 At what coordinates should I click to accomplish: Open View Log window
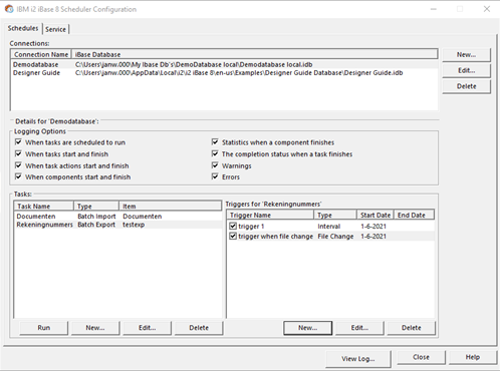(x=358, y=359)
